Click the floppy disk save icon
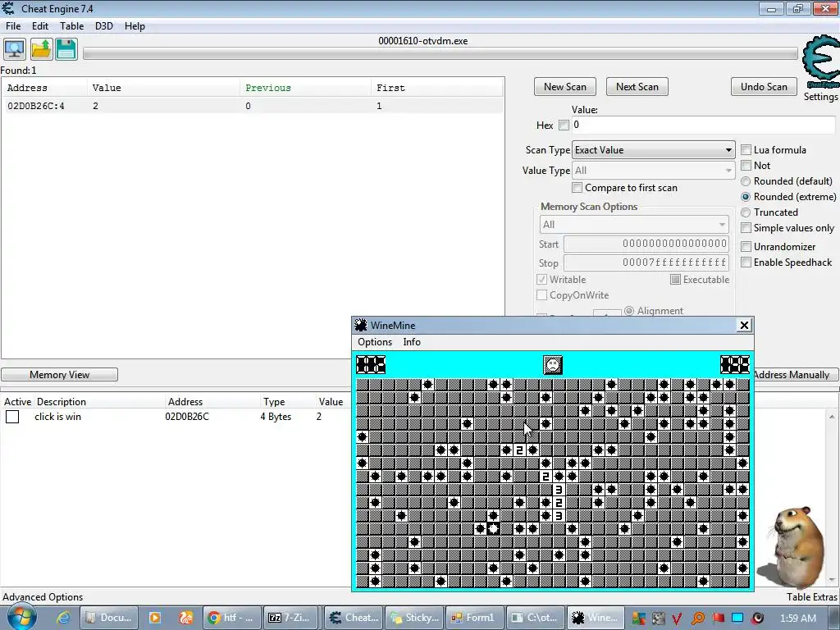Viewport: 840px width, 630px height. 66,49
